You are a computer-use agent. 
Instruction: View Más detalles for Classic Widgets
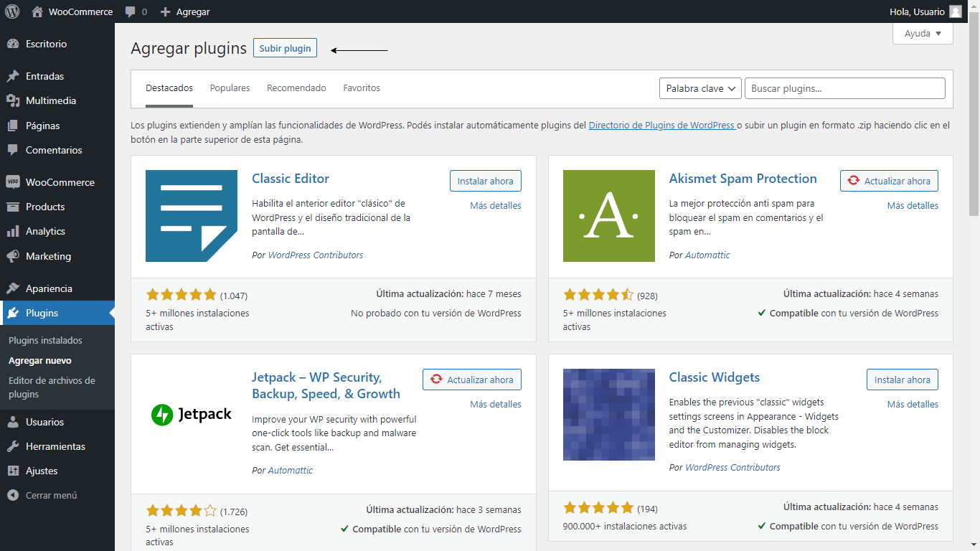[913, 404]
